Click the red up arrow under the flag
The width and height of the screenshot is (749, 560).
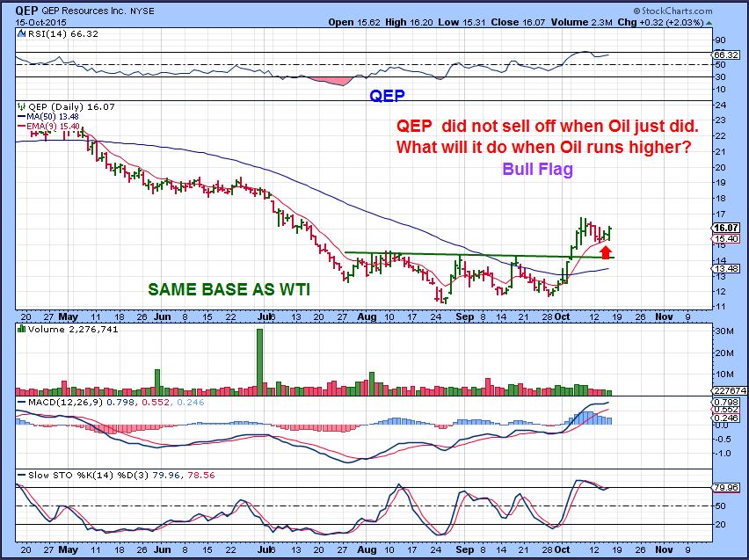click(606, 252)
